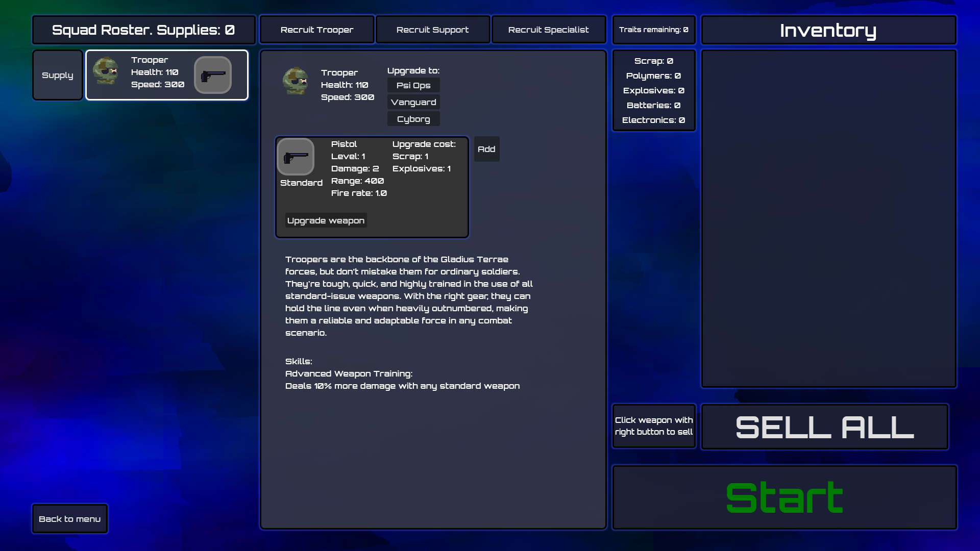Upgrade trooper to Psi Ops
Viewport: 980px width, 551px height.
(x=413, y=85)
